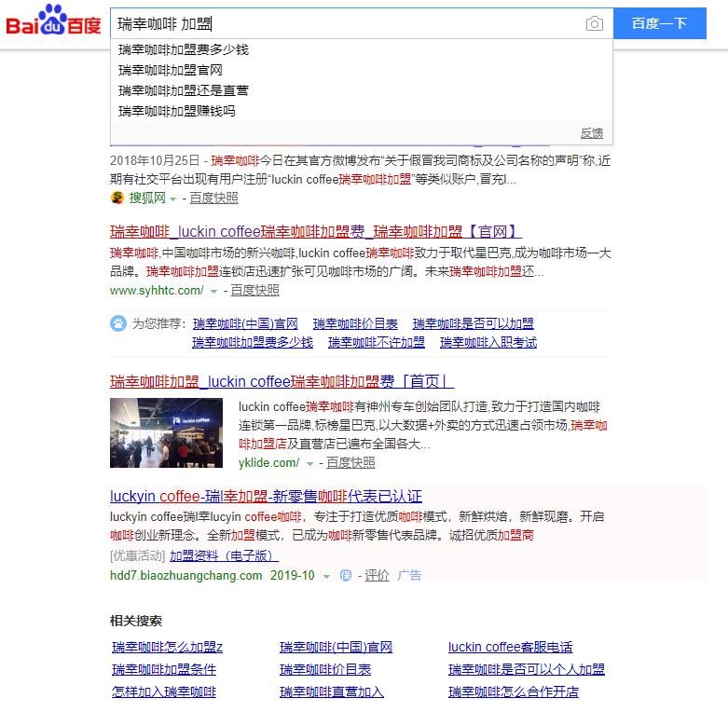The width and height of the screenshot is (728, 712).
Task: Select suggestion 瑞幸咖啡加盟费多少钱
Action: pos(362,49)
